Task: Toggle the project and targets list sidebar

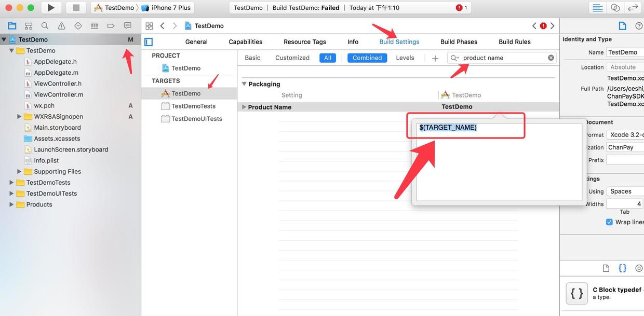Action: pyautogui.click(x=149, y=42)
